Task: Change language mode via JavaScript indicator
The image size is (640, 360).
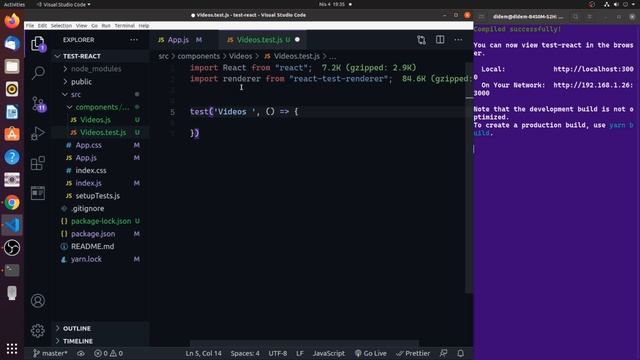Action: 329,353
